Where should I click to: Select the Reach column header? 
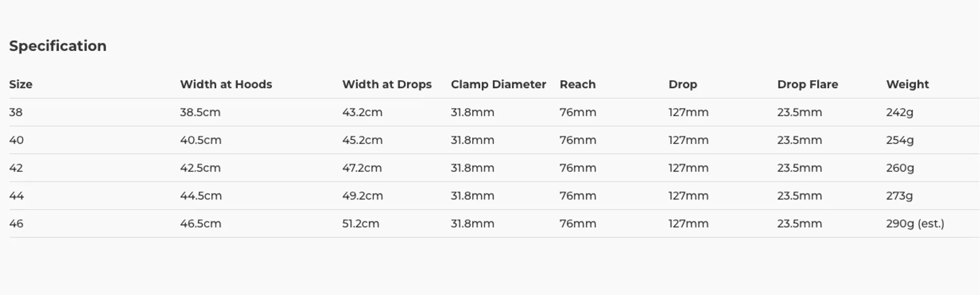(577, 84)
